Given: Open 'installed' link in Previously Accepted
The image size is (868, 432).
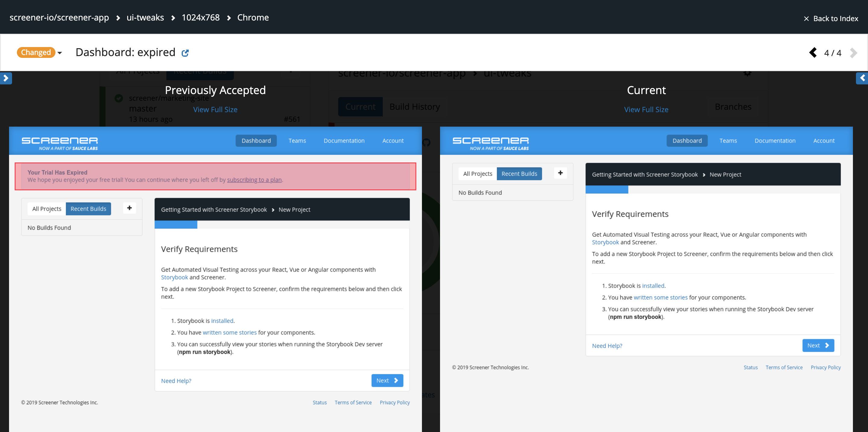Looking at the screenshot, I should click(x=222, y=321).
